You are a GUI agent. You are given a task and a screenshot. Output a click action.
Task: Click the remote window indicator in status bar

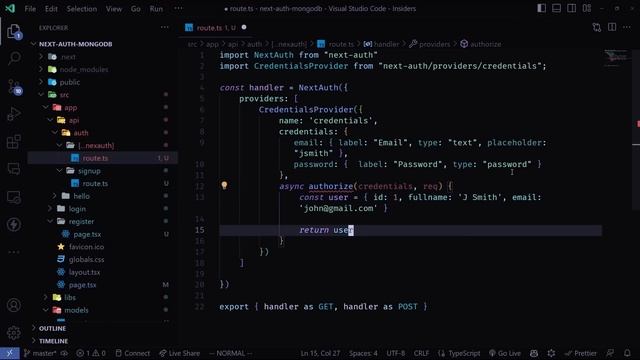pos(10,353)
